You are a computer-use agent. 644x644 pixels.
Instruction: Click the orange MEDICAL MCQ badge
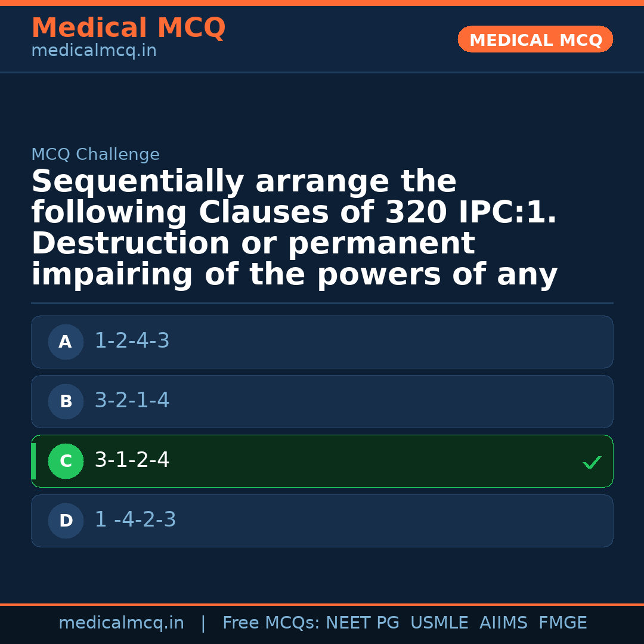point(535,39)
